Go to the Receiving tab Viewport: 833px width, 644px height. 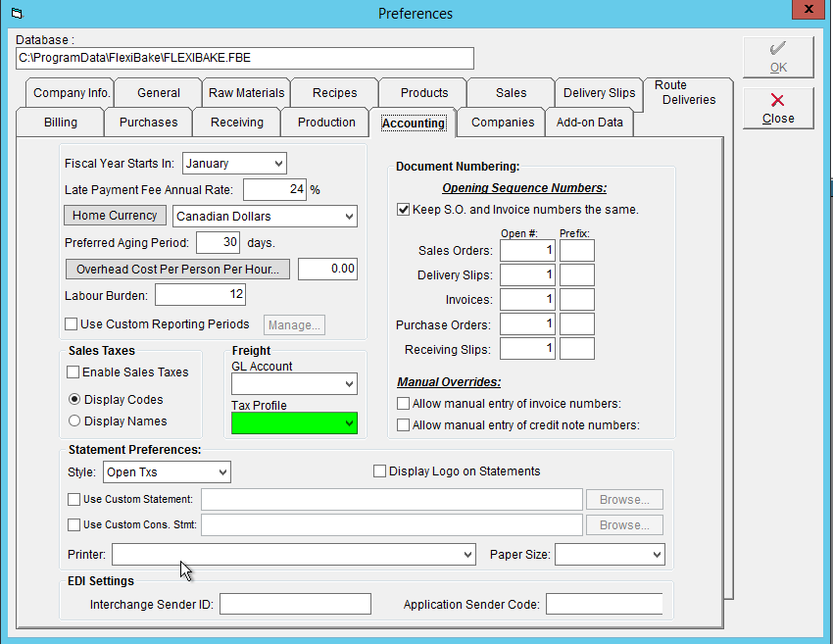tap(237, 123)
